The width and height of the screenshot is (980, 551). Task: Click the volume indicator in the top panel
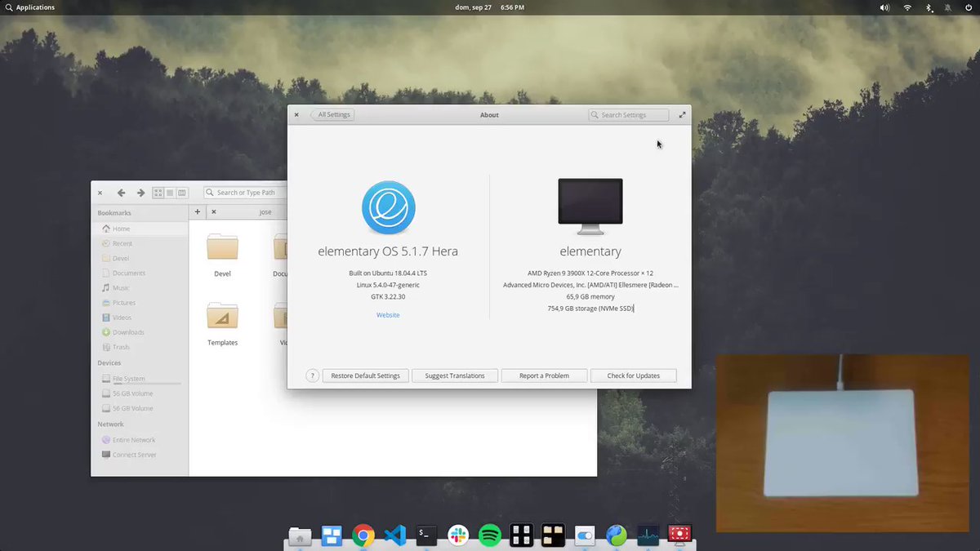(884, 7)
